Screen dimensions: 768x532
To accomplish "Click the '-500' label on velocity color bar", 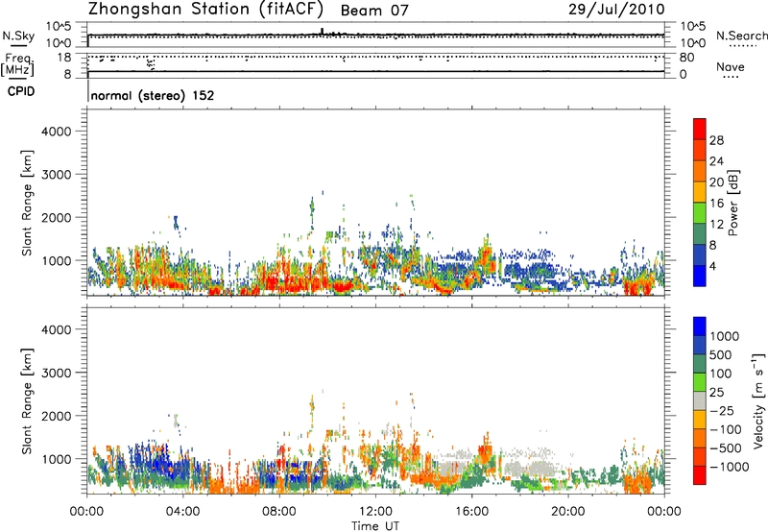I will (726, 448).
